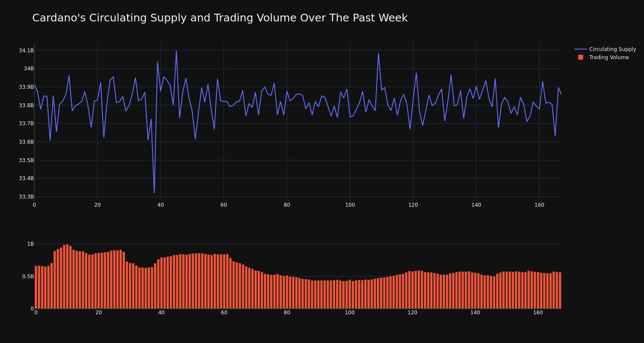Click the 100 x-axis tick on supply chart
The height and width of the screenshot is (343, 644).
click(350, 205)
